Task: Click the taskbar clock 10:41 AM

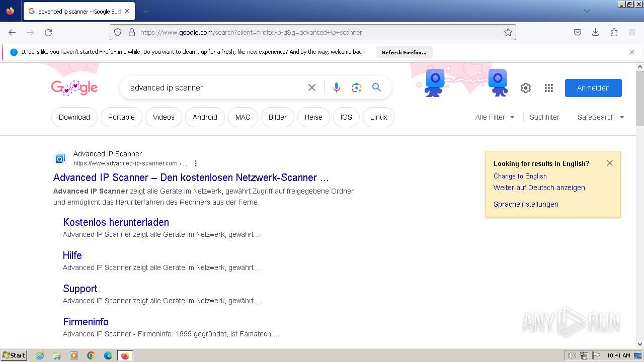Action: click(x=618, y=355)
